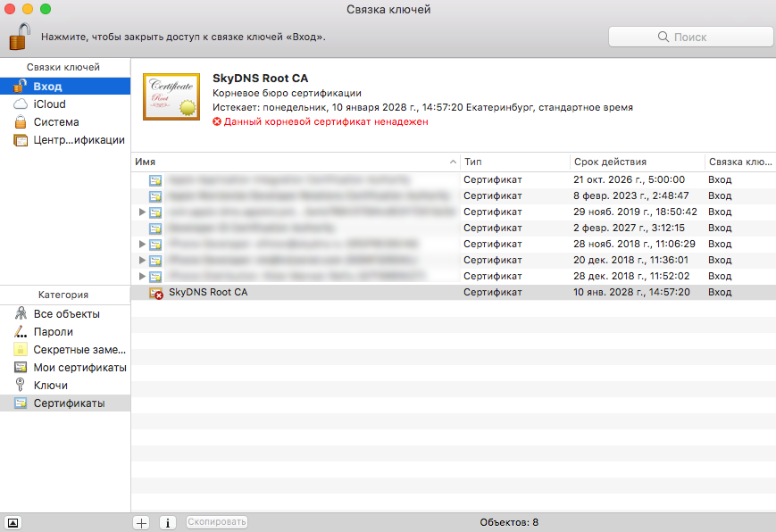Sort by the Тип column header
This screenshot has width=776, height=532.
point(514,162)
